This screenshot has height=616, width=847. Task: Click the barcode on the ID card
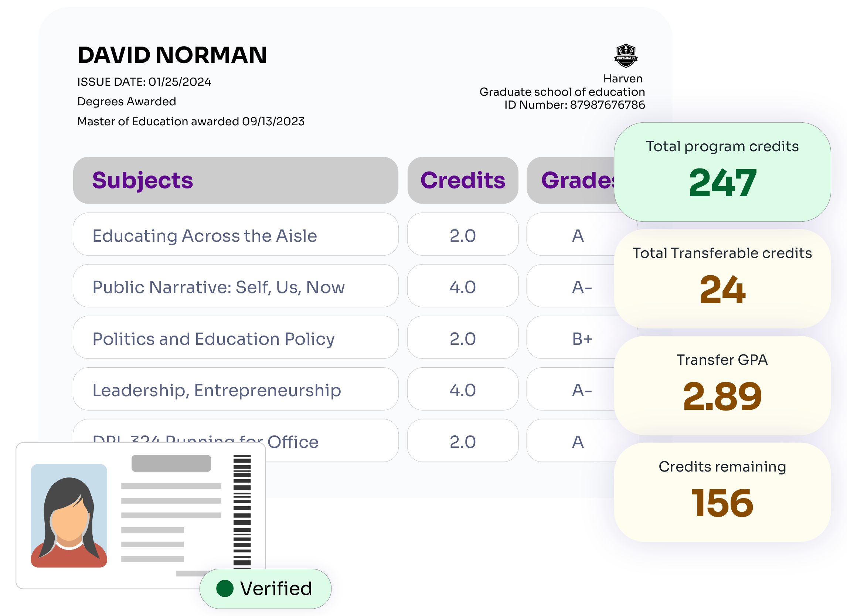pos(242,511)
